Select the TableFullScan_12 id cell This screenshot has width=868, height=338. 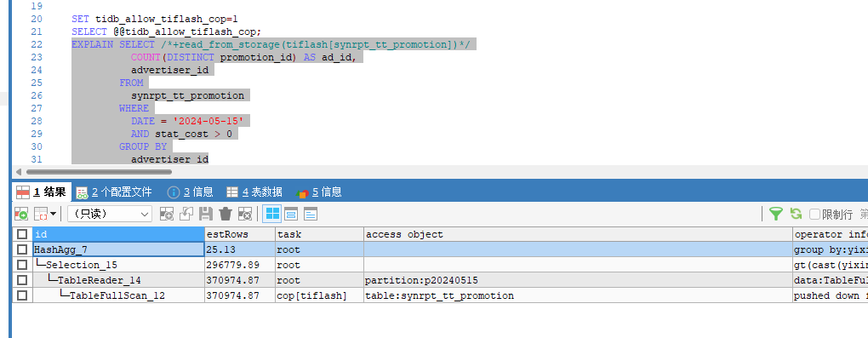[118, 295]
